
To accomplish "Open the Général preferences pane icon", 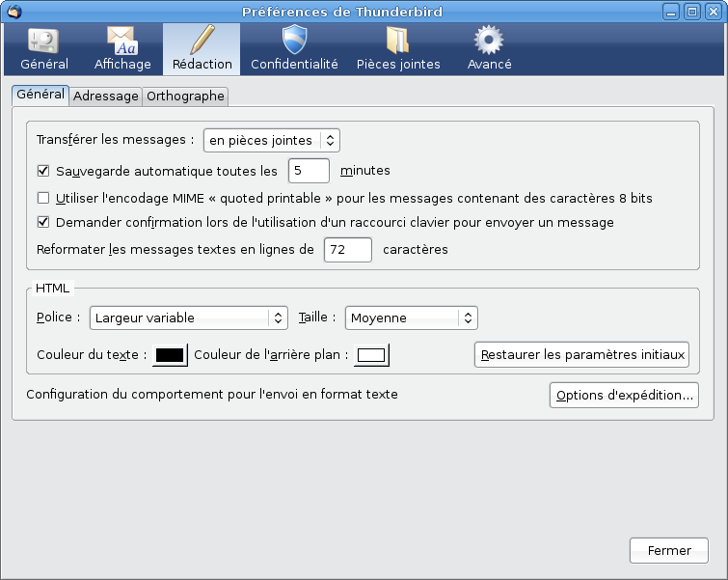I will (44, 49).
